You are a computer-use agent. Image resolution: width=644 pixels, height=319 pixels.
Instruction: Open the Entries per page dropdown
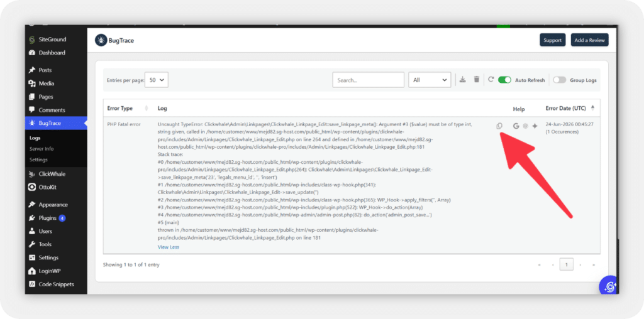tap(157, 80)
